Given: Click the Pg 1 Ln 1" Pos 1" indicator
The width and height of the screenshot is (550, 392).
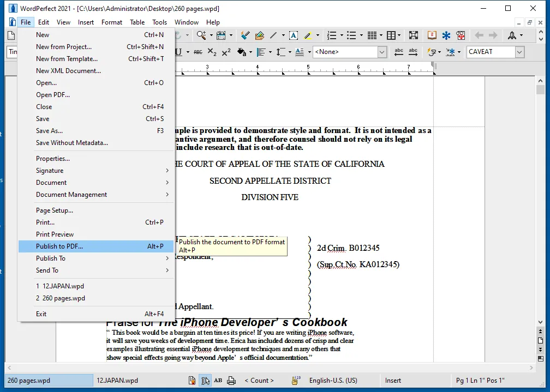Looking at the screenshot, I should click(x=480, y=381).
